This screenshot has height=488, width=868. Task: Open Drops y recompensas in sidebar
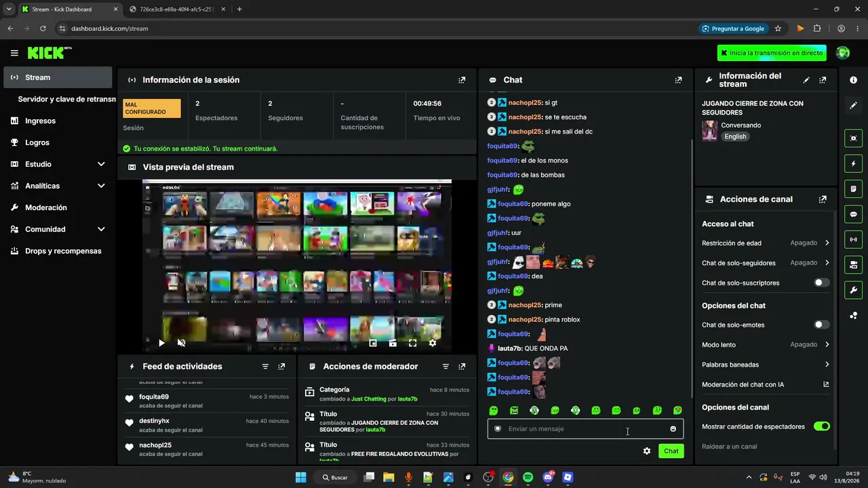58,251
